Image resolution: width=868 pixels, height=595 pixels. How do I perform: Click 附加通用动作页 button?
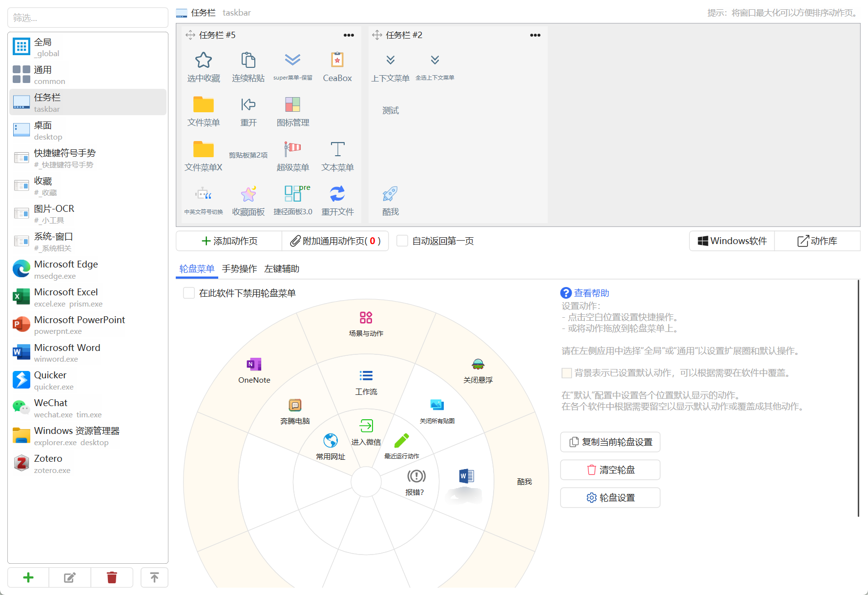[335, 241]
